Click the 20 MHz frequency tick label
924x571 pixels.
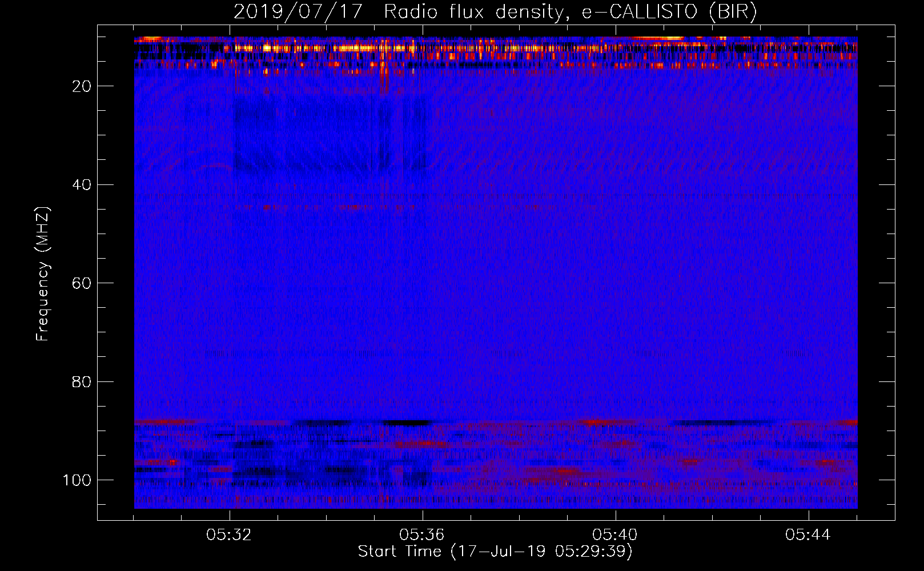(82, 86)
